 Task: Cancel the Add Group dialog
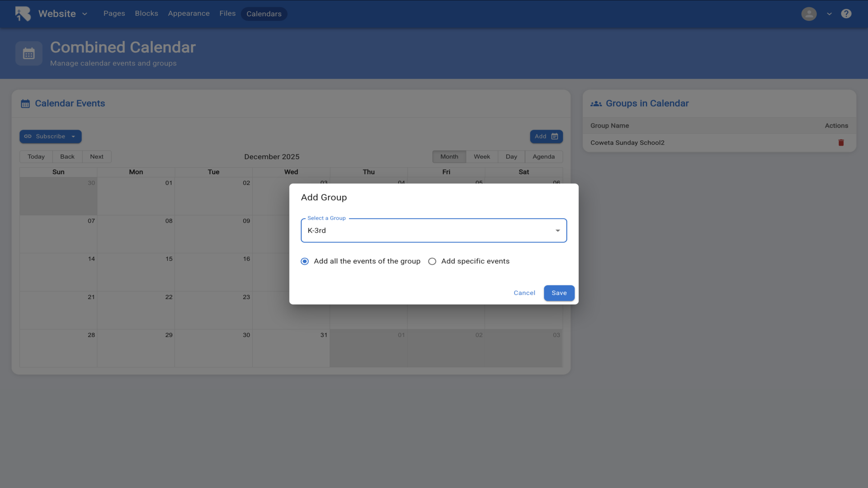[x=524, y=293]
